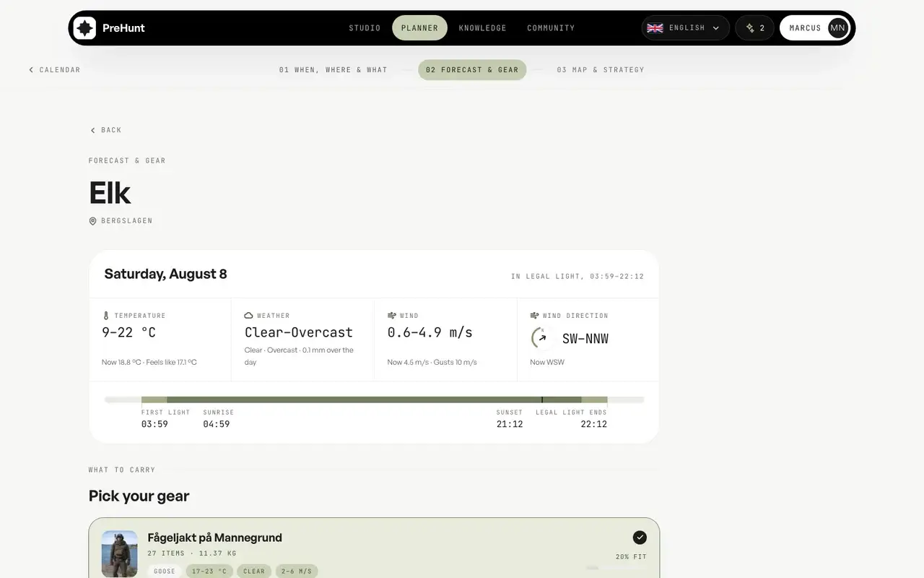Viewport: 924px width, 578px height.
Task: Click the Sunrise 04:59 time
Action: tap(217, 424)
